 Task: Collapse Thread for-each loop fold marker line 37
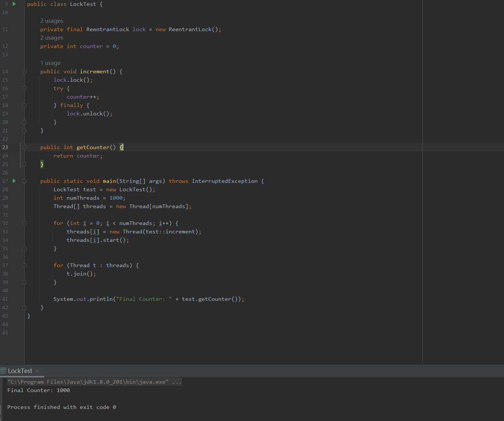point(24,265)
